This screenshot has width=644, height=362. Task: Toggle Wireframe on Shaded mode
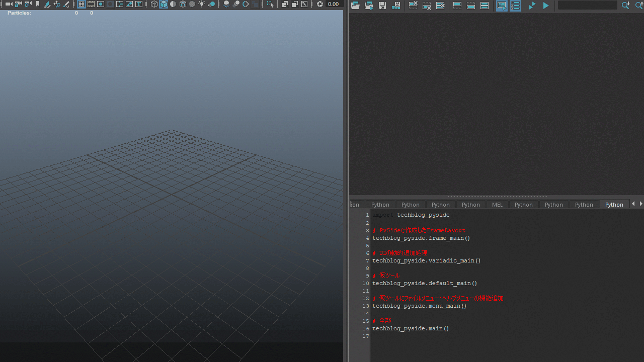point(183,4)
